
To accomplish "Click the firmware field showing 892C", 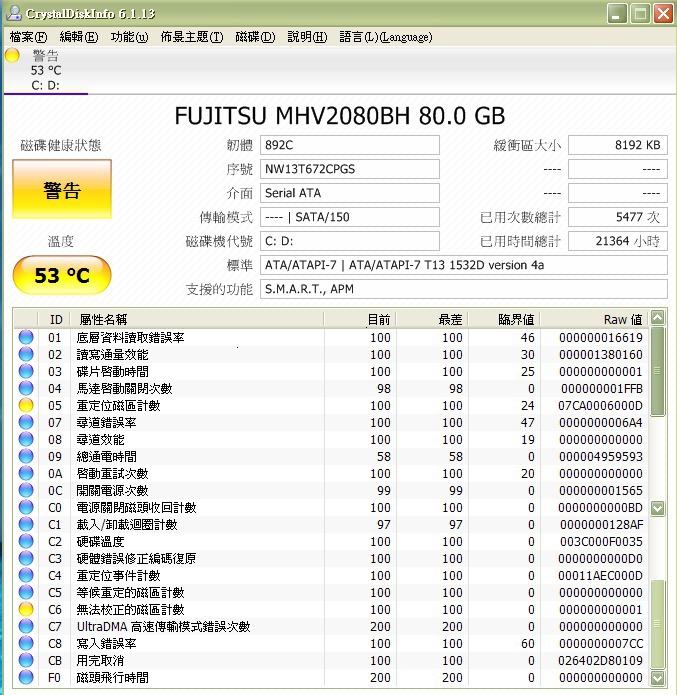I will pos(350,145).
